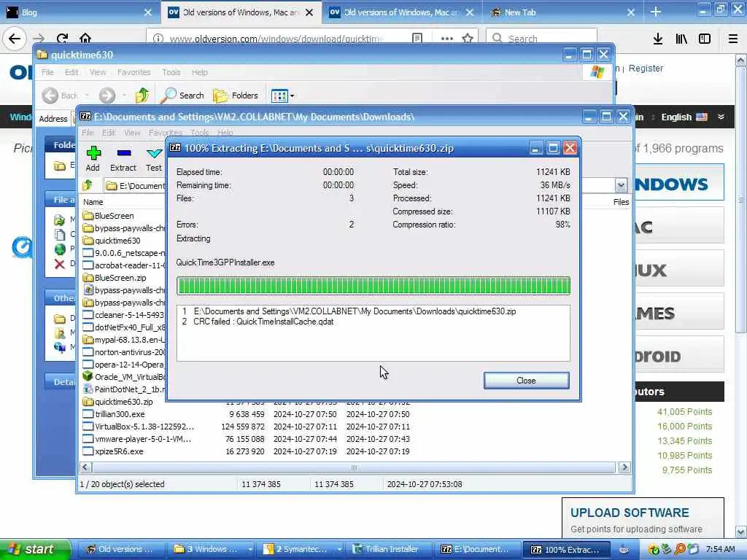Open the Firefox hamburger menu
The height and width of the screenshot is (560, 747).
click(x=733, y=39)
